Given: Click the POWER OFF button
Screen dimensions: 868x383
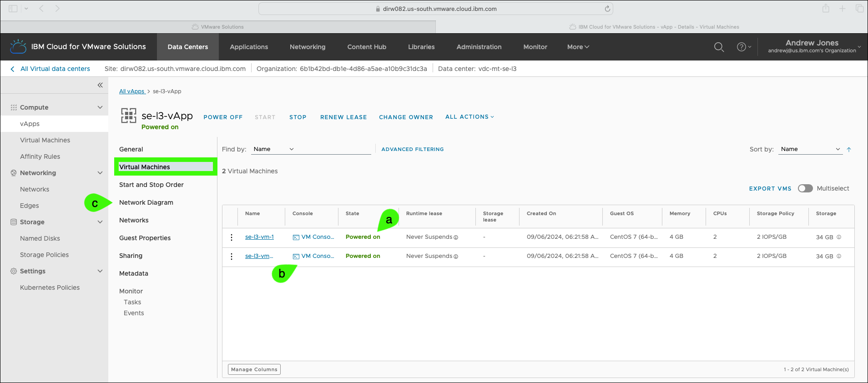Looking at the screenshot, I should pyautogui.click(x=223, y=117).
